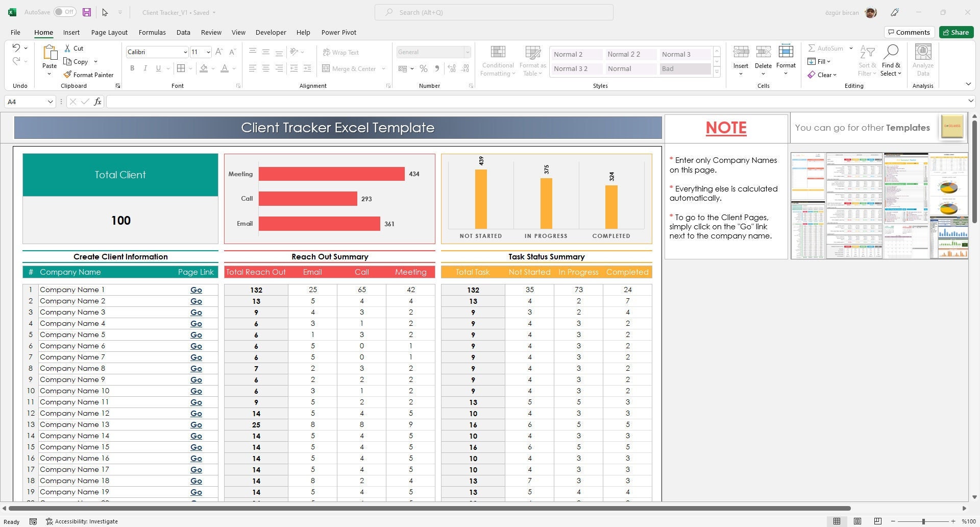Image resolution: width=980 pixels, height=527 pixels.
Task: Open Find & Select magnifier icon
Action: coord(891,52)
